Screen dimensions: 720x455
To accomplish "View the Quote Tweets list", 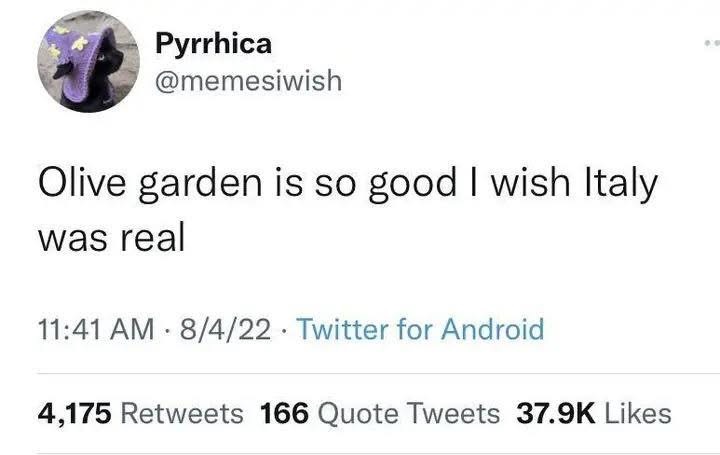I will pyautogui.click(x=408, y=413).
